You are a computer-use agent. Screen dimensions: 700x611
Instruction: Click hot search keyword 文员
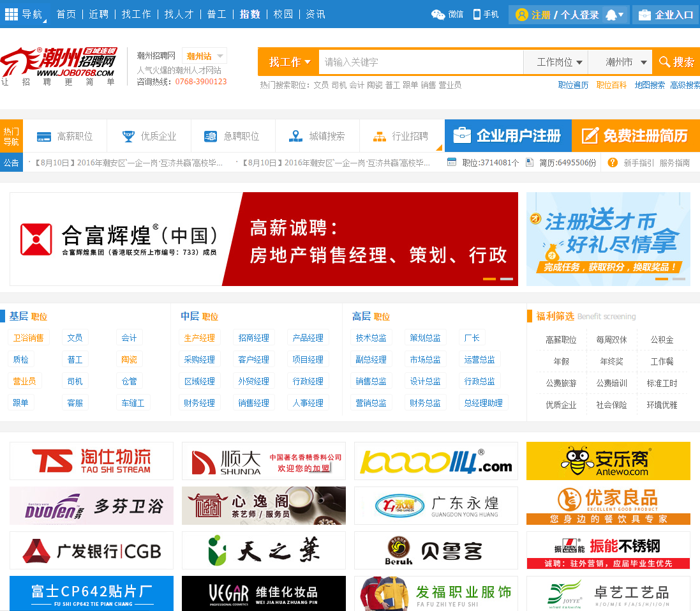point(321,85)
